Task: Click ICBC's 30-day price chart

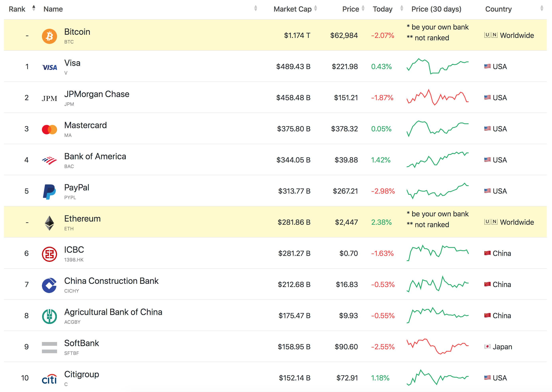Action: (x=438, y=253)
